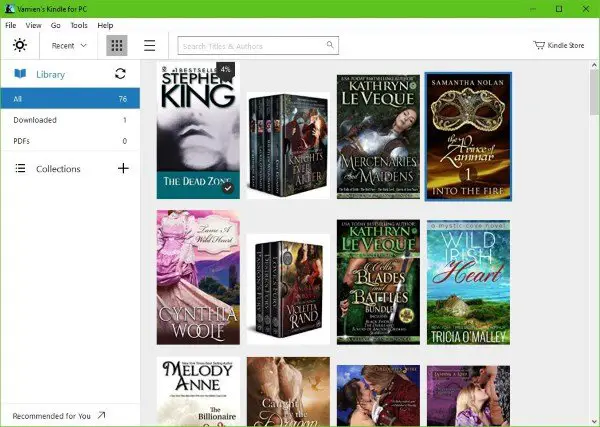This screenshot has width=600, height=427.
Task: Open the Go menu
Action: [55, 25]
